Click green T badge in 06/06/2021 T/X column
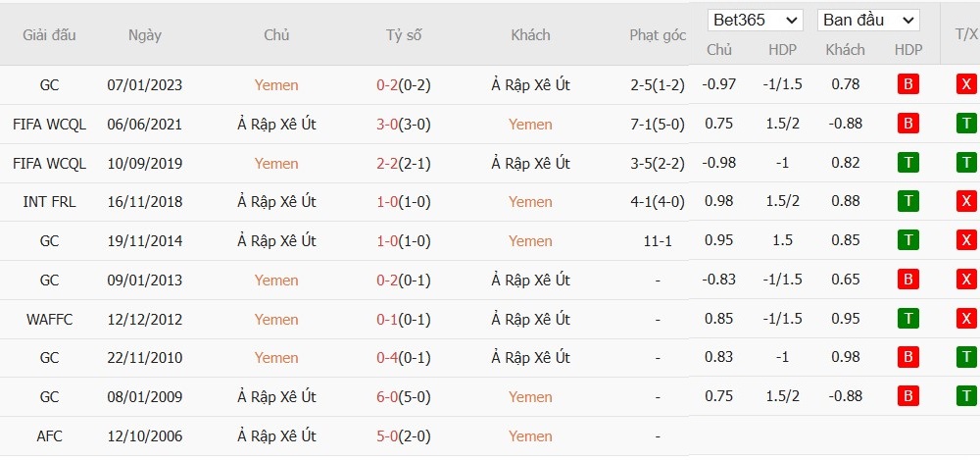Image resolution: width=980 pixels, height=460 pixels. tap(966, 124)
